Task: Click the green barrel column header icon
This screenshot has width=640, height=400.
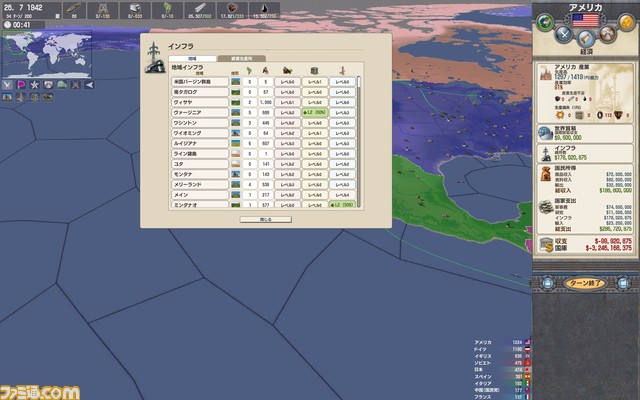Action: point(314,71)
